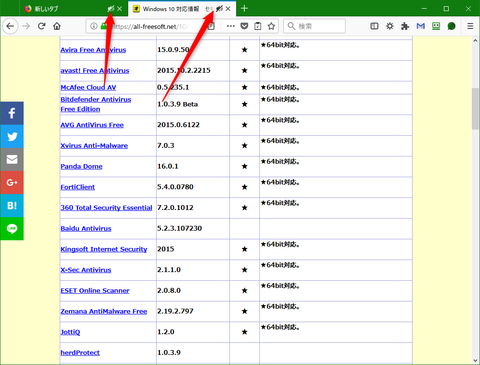The image size is (480, 365).
Task: Open the ESET Online Scanner link
Action: [95, 290]
